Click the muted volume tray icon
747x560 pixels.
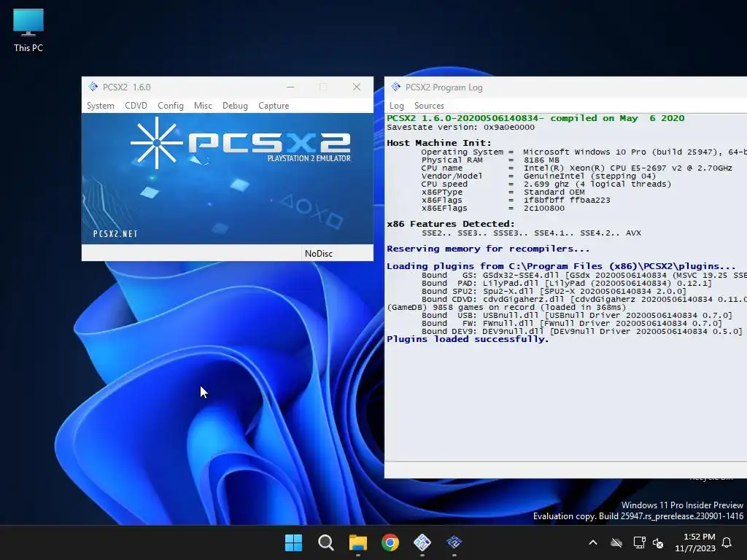click(658, 542)
